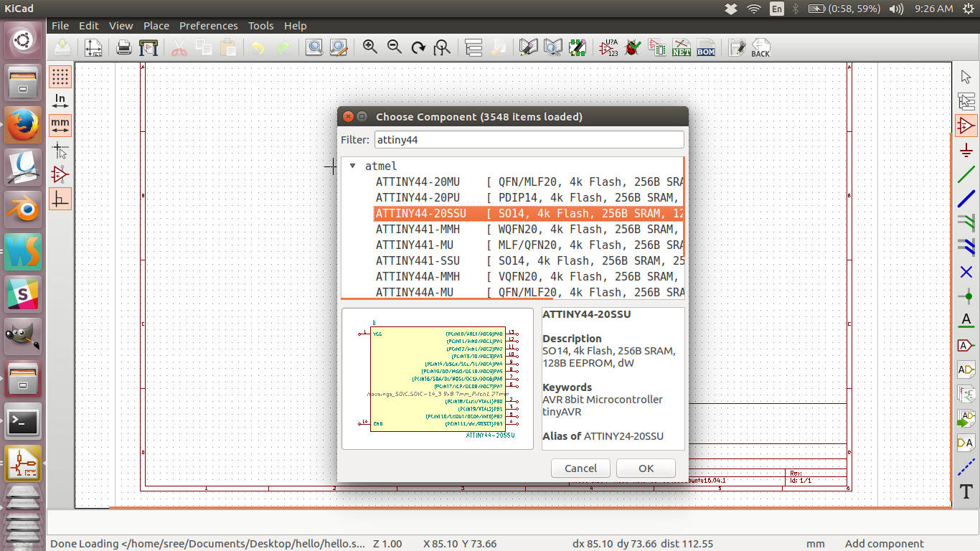
Task: Click the Annotate schematic components icon
Action: click(x=608, y=48)
